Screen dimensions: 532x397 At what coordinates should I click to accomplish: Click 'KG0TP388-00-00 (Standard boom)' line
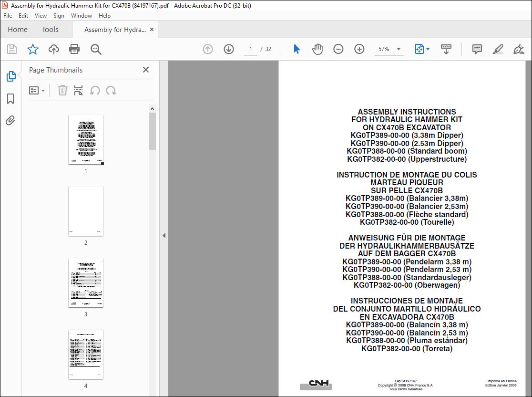coord(407,151)
